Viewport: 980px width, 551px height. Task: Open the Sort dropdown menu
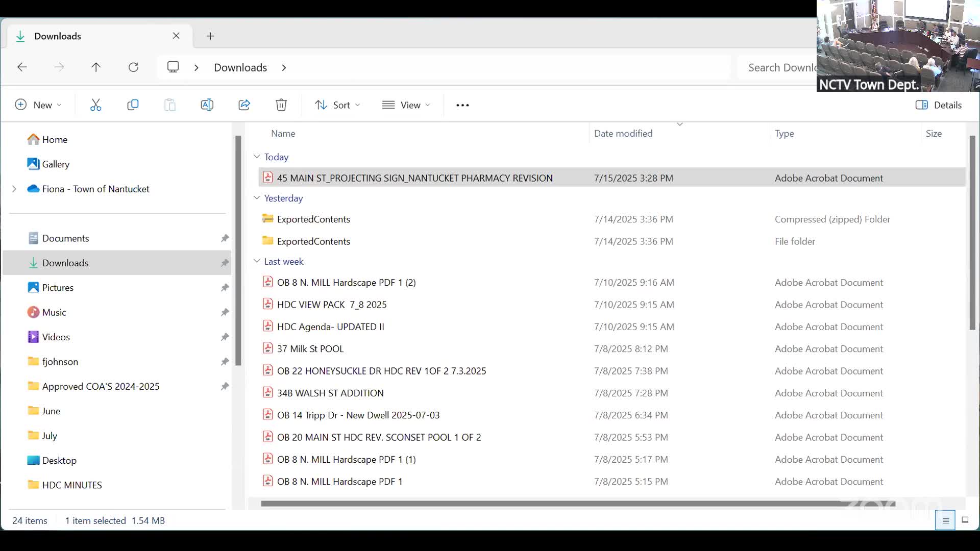click(x=337, y=105)
